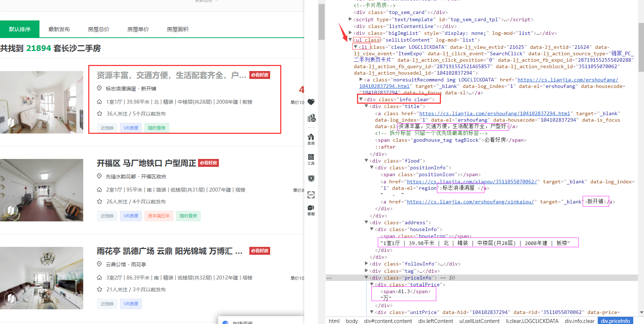Expand the div class tag node
The image size is (644, 324).
click(366, 271)
